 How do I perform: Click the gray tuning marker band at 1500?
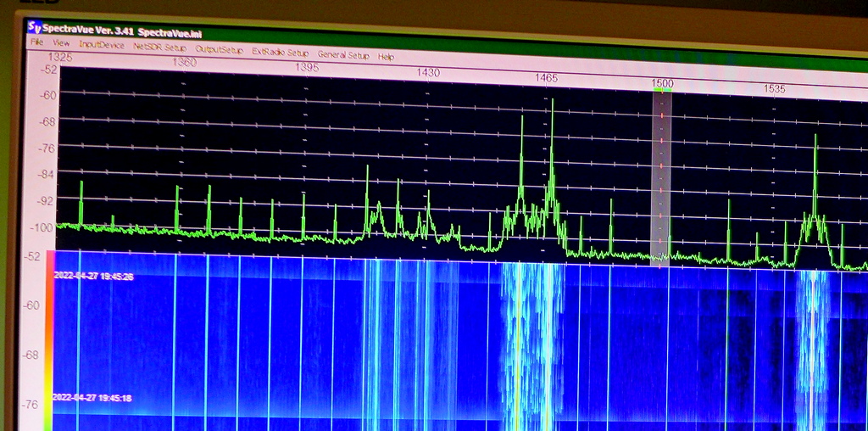coord(661,177)
